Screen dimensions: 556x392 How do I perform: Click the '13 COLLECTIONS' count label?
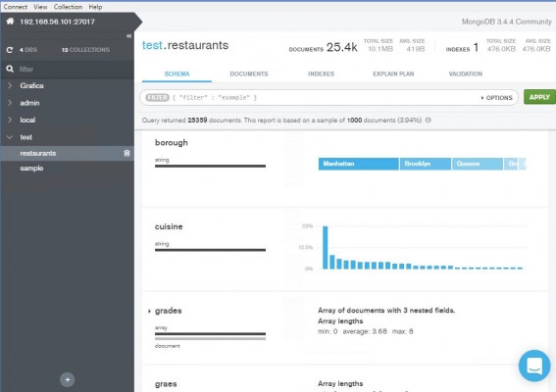[x=85, y=50]
